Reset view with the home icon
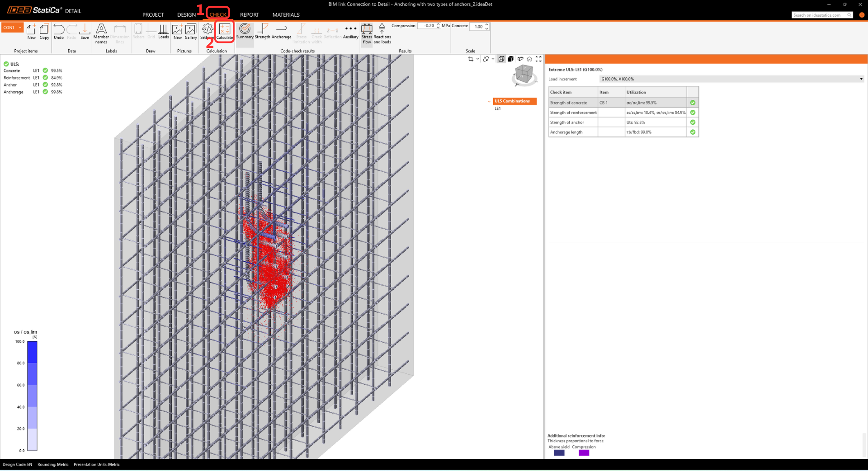The width and height of the screenshot is (868, 471). 529,59
